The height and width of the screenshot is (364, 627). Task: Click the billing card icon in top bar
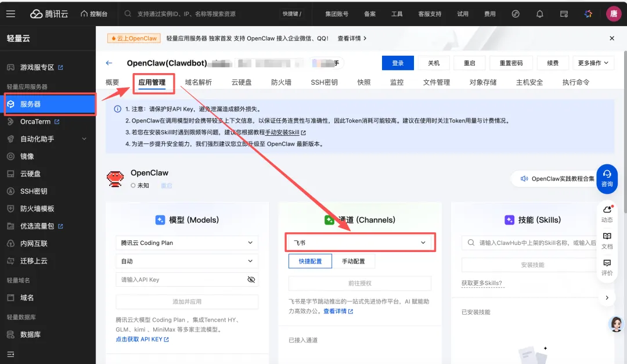tap(564, 14)
